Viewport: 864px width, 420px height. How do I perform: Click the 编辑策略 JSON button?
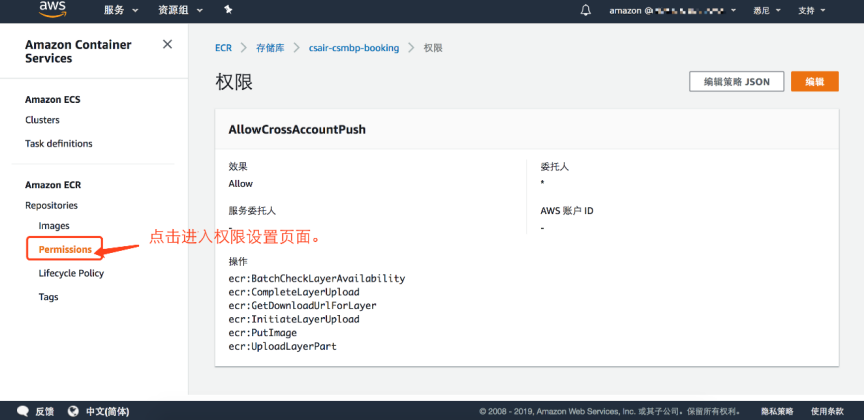click(x=737, y=82)
